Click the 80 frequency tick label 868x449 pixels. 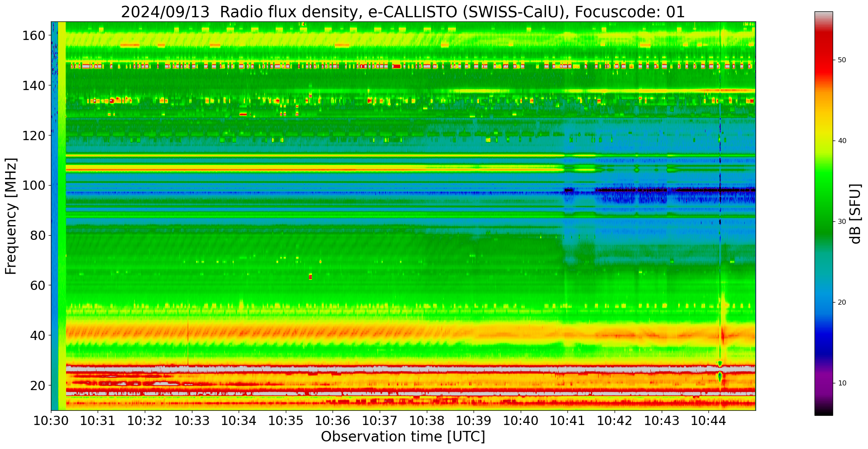coord(37,236)
